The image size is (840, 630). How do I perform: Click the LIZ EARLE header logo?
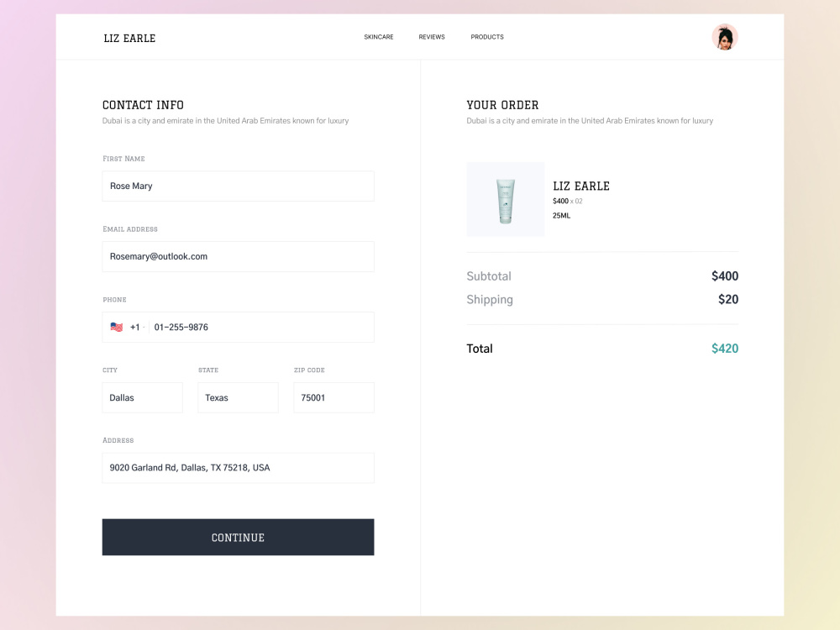[129, 38]
